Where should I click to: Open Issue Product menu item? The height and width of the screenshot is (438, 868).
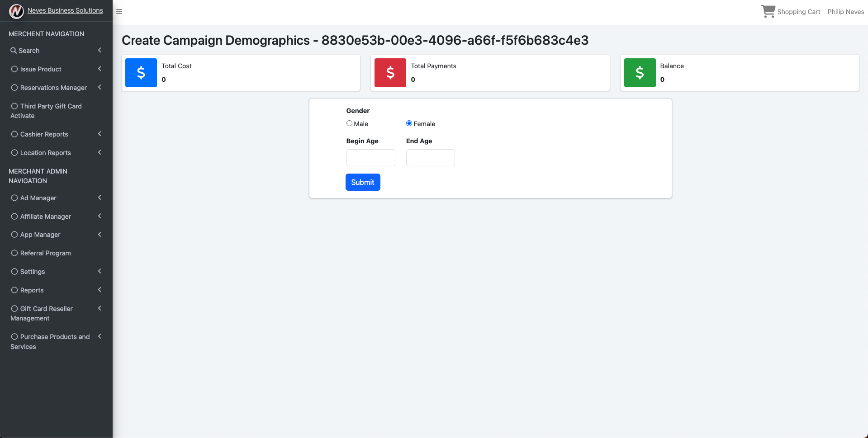(x=56, y=69)
